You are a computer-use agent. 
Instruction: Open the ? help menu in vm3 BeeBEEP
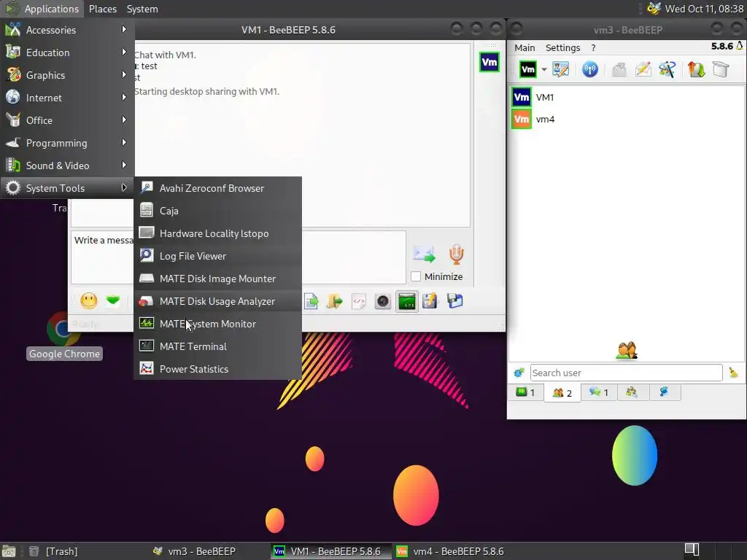click(x=593, y=47)
